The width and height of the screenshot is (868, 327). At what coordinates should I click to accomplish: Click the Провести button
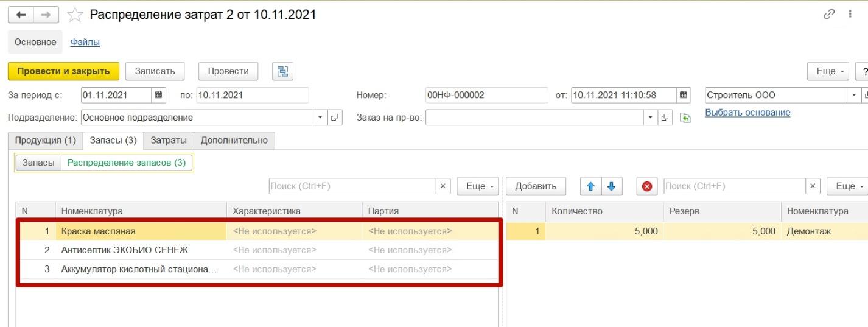point(228,71)
